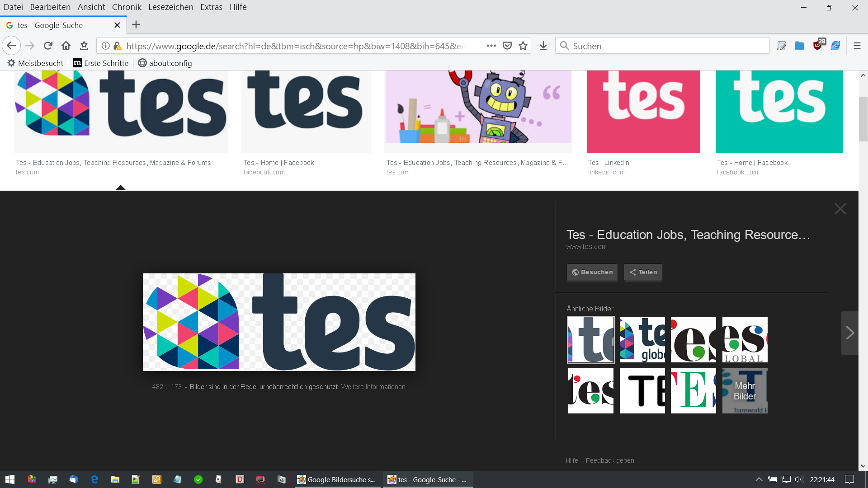Click the Besuchen button
Screen dimensions: 868x488
pos(592,272)
